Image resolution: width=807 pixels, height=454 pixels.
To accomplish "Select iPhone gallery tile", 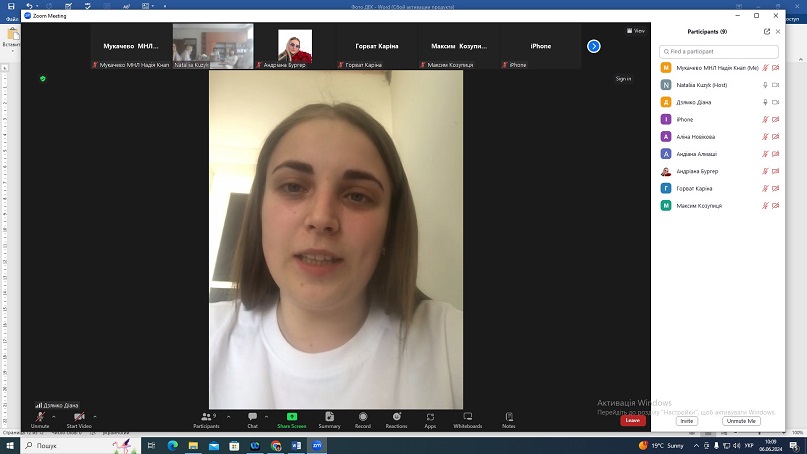I will [x=540, y=46].
